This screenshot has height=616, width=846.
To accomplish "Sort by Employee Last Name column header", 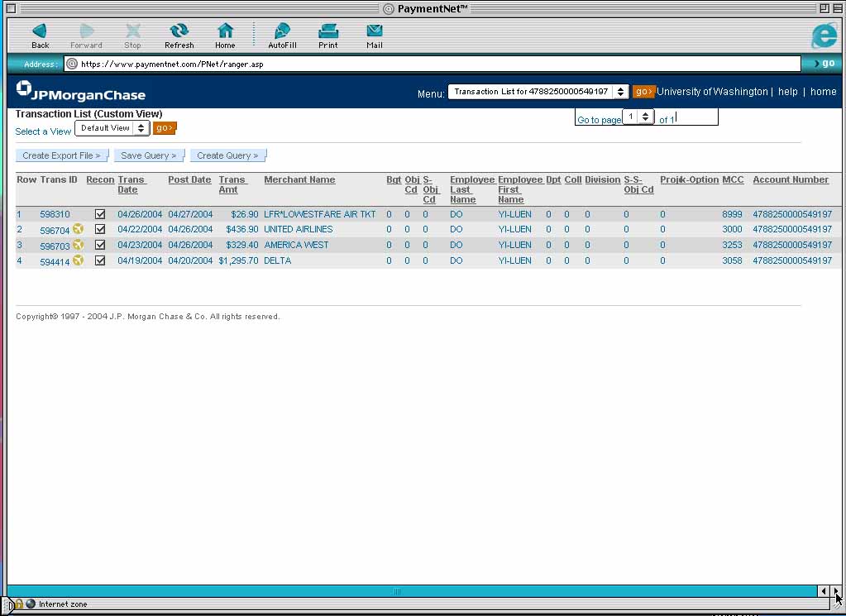I will (471, 189).
